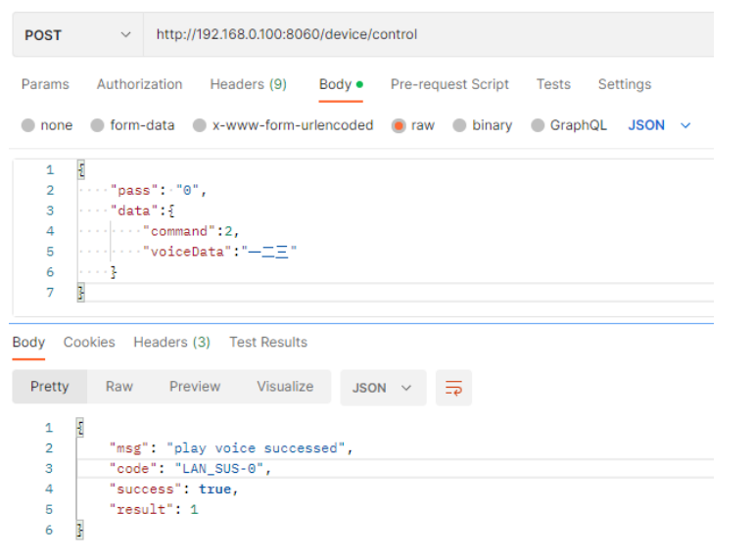
Task: Open the Tests tab
Action: click(553, 84)
